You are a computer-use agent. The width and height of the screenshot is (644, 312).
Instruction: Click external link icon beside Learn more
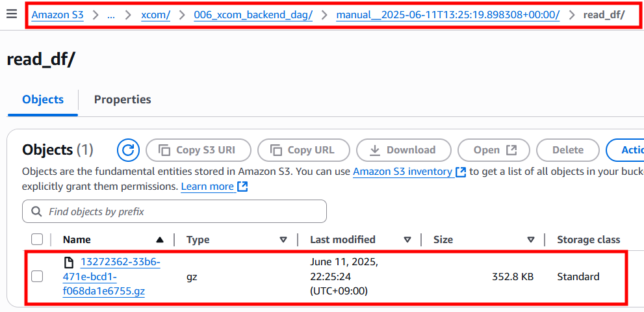(243, 187)
